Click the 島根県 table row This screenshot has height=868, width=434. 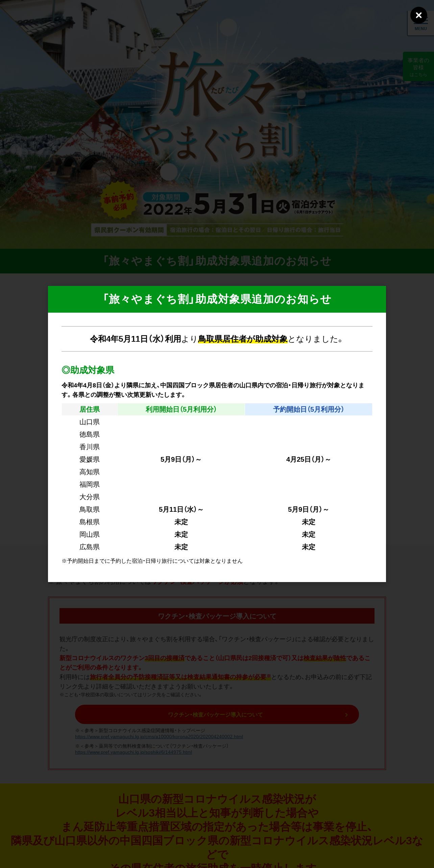pyautogui.click(x=217, y=522)
